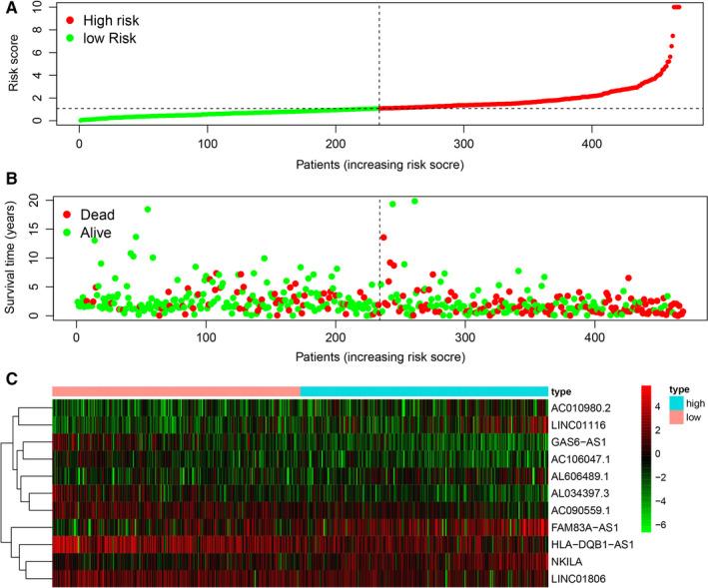
Task: Click the LINC01806 gene row label
Action: [583, 579]
